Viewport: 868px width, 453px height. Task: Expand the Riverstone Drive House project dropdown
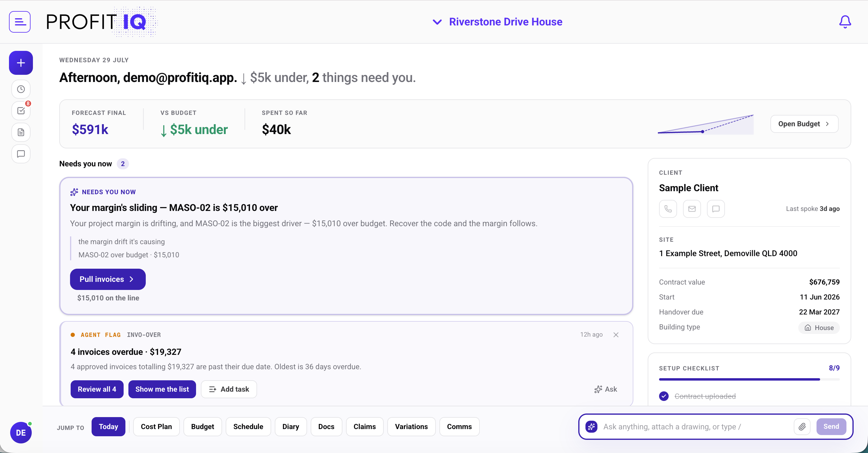tap(497, 22)
